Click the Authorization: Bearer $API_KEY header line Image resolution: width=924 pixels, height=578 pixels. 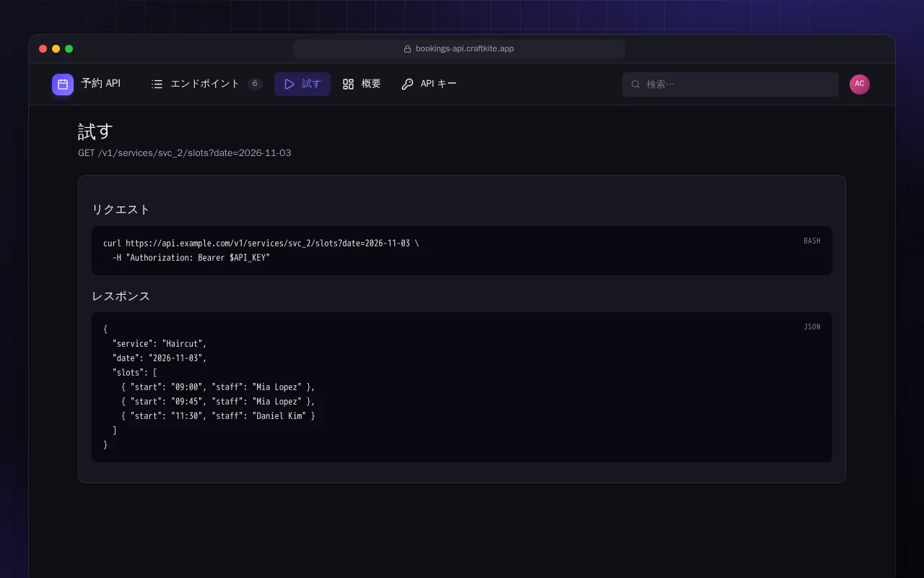pos(191,258)
